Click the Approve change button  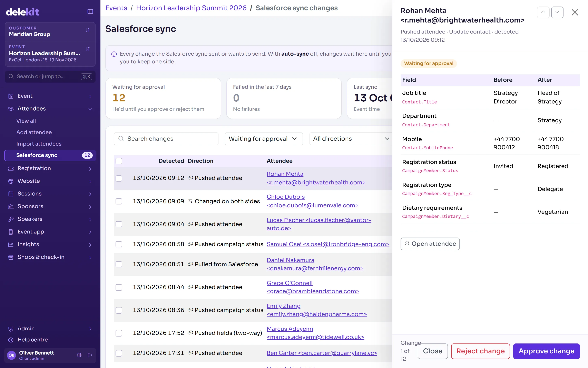546,351
